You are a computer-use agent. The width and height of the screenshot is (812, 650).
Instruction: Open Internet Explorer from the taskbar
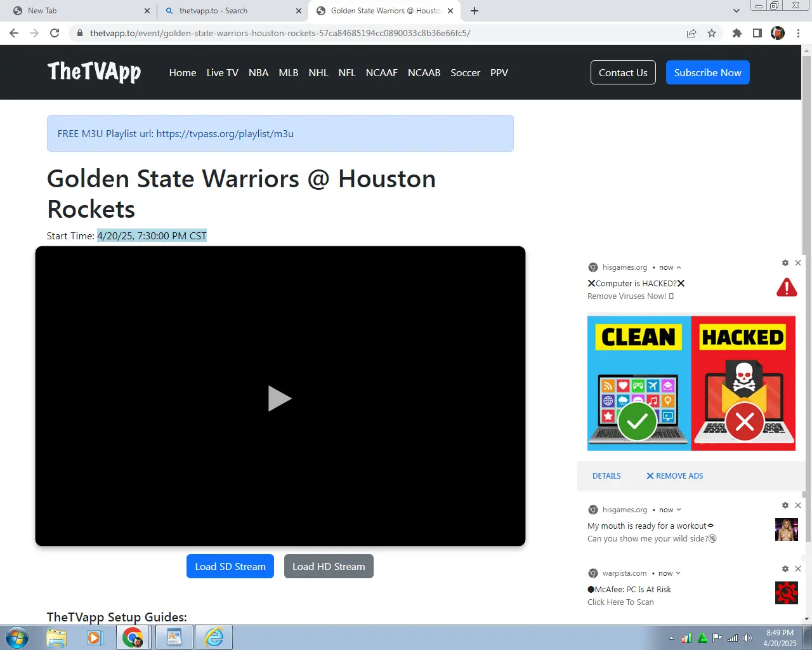pos(214,637)
